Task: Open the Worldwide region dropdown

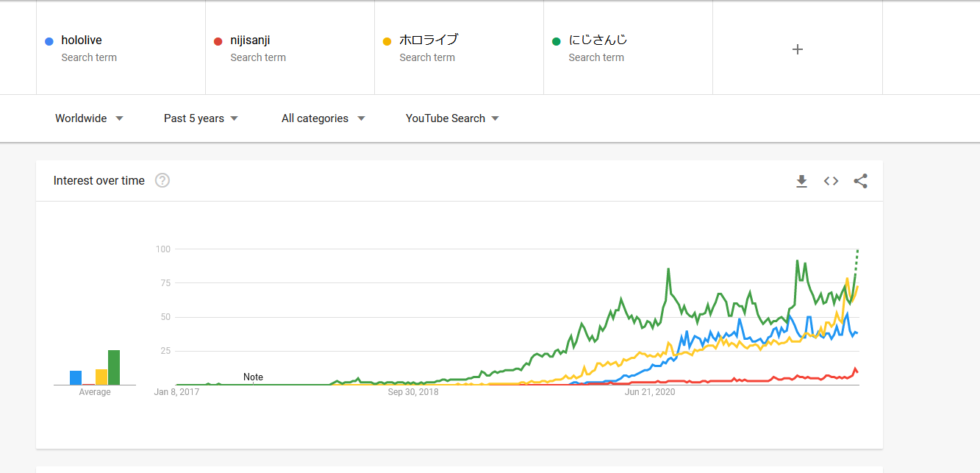Action: (x=89, y=118)
